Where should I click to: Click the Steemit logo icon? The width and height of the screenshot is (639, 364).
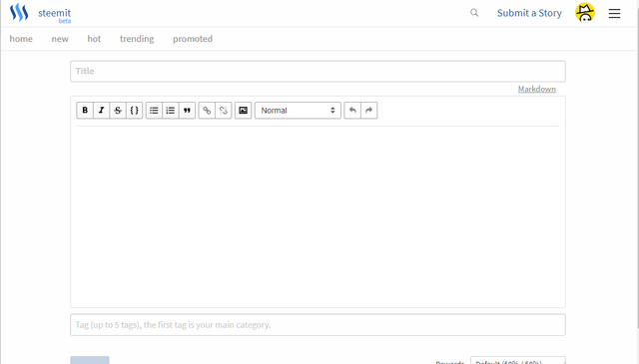[19, 13]
